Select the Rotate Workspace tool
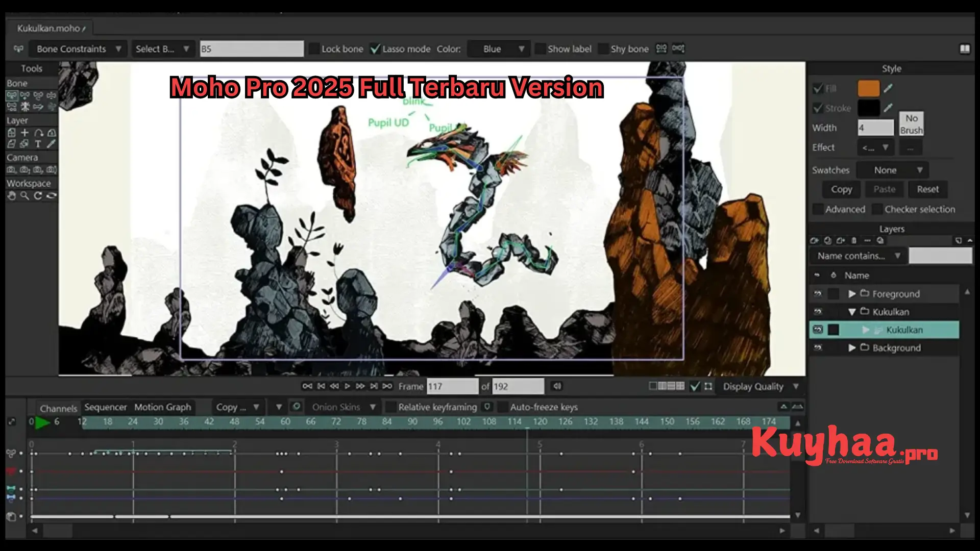 [38, 196]
